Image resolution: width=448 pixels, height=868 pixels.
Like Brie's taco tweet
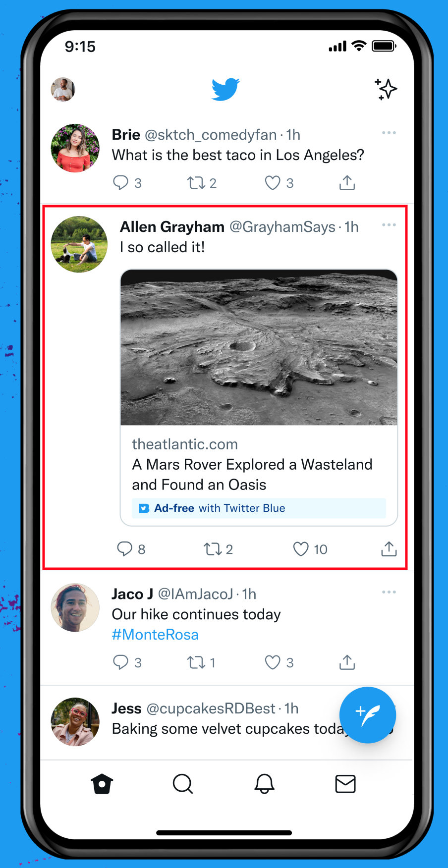click(273, 183)
